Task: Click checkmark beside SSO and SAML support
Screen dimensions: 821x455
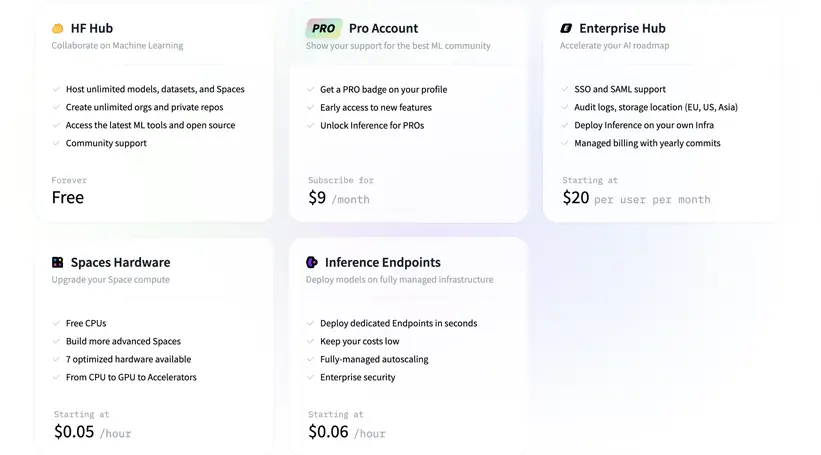Action: coord(565,90)
